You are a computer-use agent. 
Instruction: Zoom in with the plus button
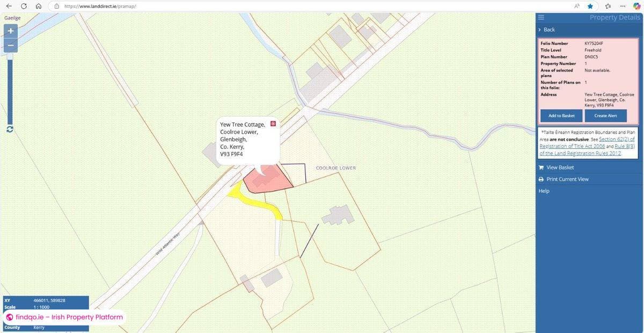(11, 31)
